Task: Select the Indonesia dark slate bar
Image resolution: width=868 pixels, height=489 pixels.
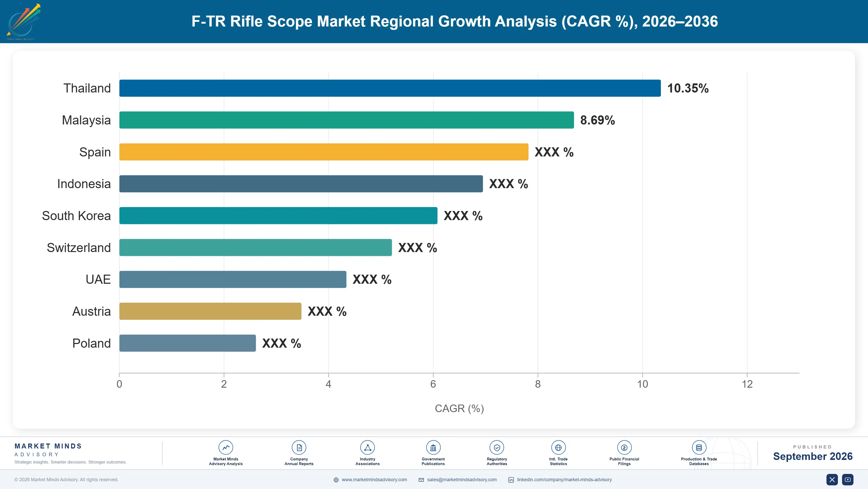Action: coord(301,183)
